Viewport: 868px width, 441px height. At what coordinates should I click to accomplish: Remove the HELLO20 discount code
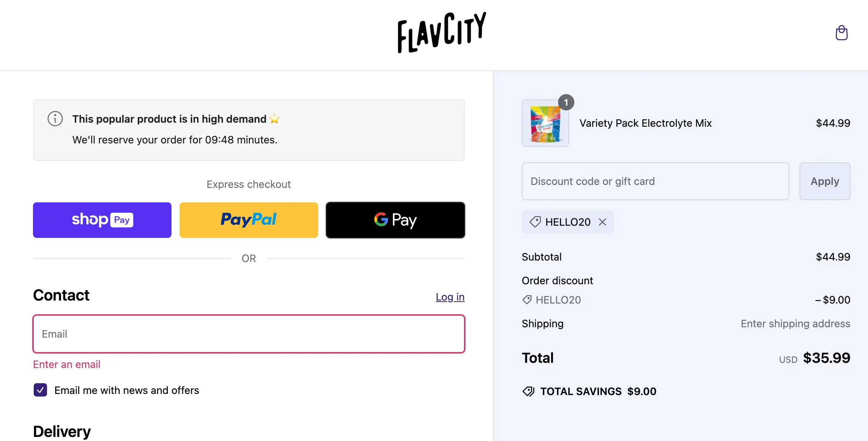click(602, 222)
